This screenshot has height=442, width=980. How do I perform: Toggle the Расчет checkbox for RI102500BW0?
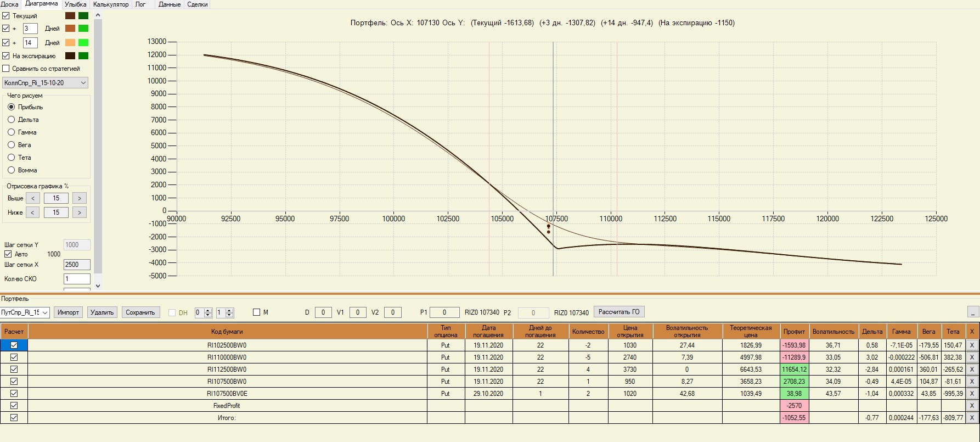14,345
